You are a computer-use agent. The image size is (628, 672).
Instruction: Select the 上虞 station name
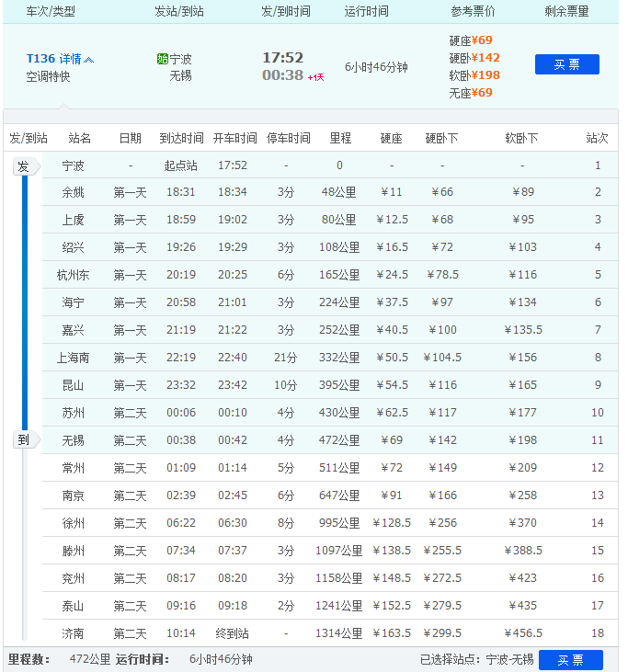click(x=73, y=220)
